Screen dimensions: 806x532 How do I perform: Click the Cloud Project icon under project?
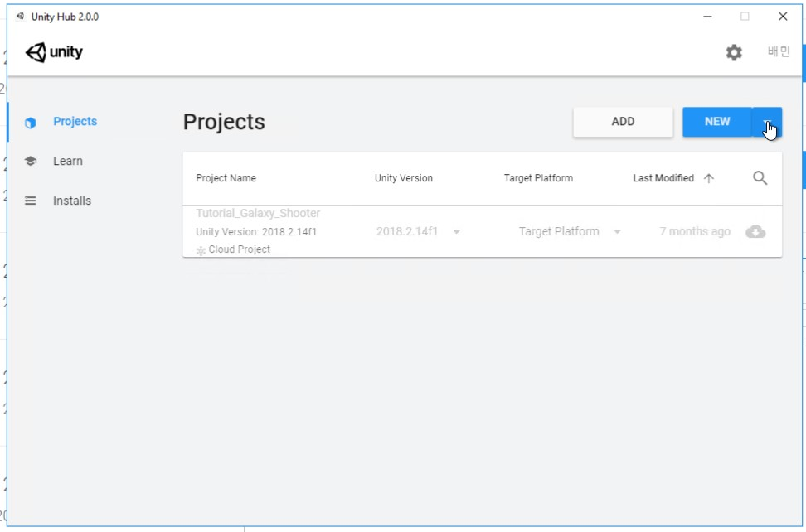point(201,250)
